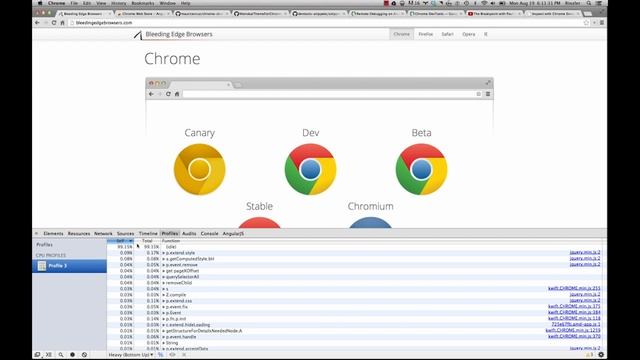This screenshot has width=640, height=360.
Task: Open Spotlight search in menu bar
Action: pos(589,3)
